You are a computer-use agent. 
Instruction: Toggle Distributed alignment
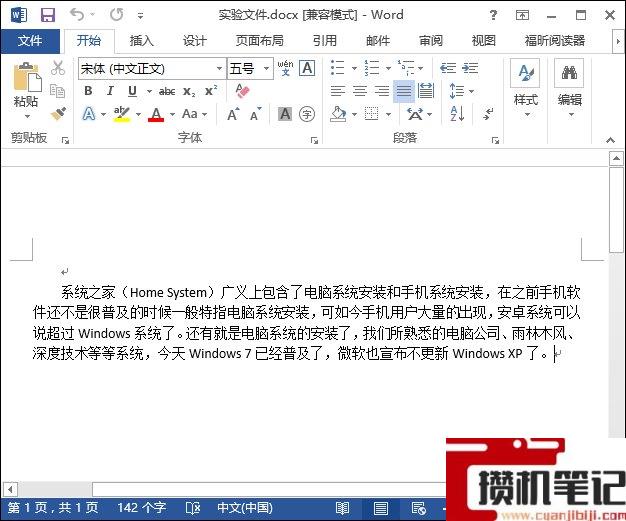pyautogui.click(x=426, y=91)
